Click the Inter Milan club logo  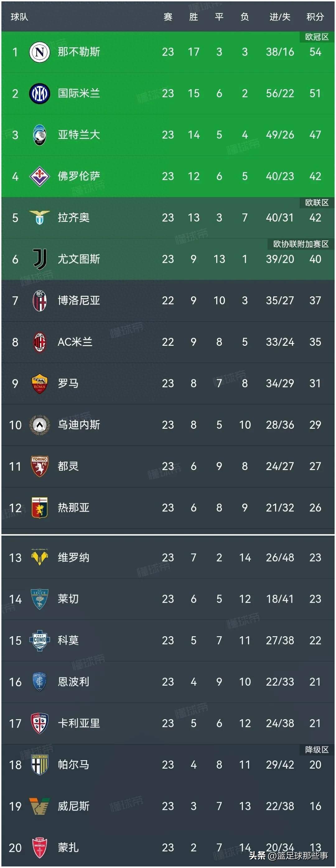pos(40,93)
